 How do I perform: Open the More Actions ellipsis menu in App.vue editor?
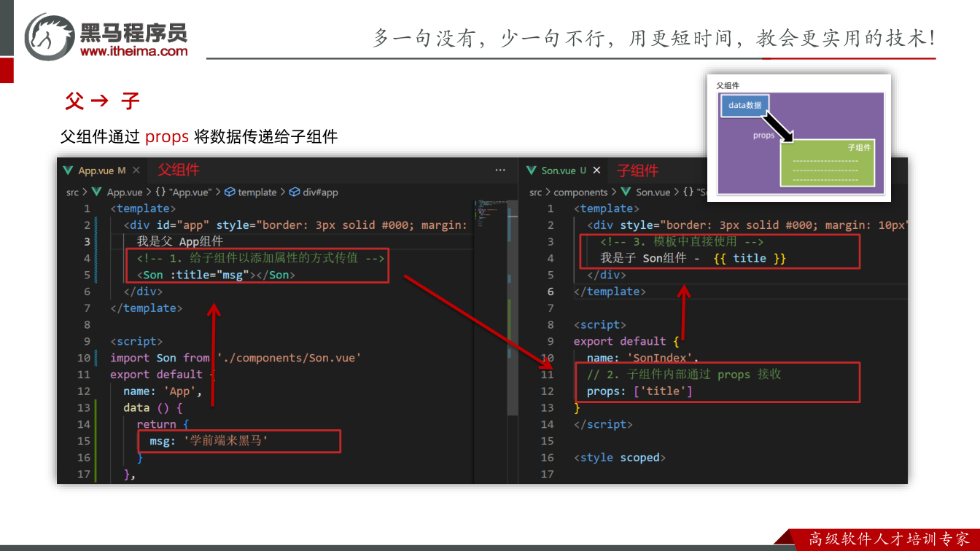point(500,171)
